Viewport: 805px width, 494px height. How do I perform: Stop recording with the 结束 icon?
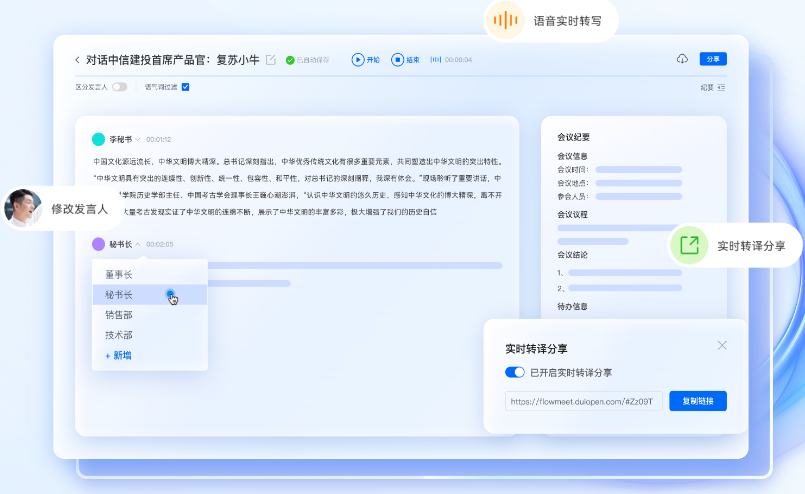[397, 60]
